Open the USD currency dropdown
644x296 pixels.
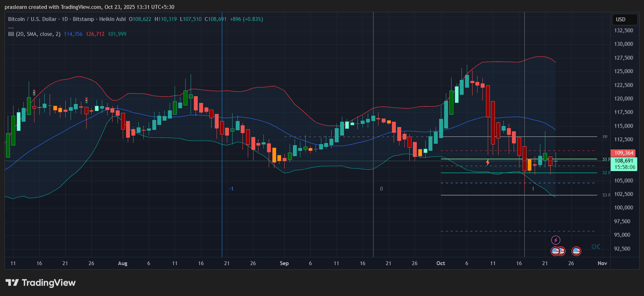[x=624, y=20]
